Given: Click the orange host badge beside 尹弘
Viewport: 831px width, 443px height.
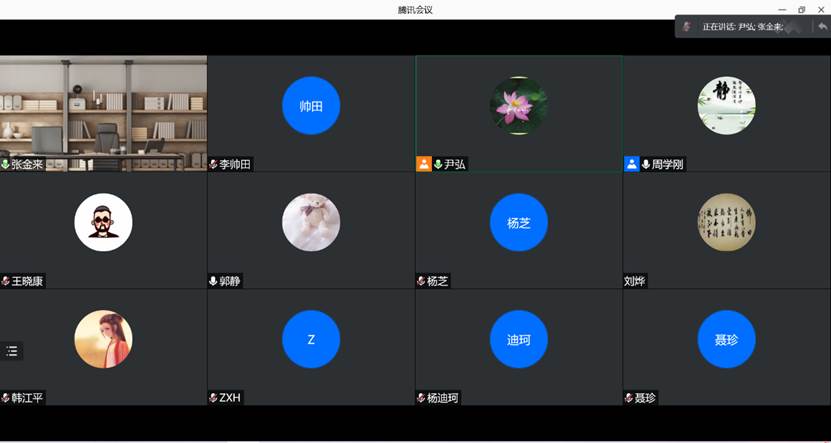Looking at the screenshot, I should 423,164.
